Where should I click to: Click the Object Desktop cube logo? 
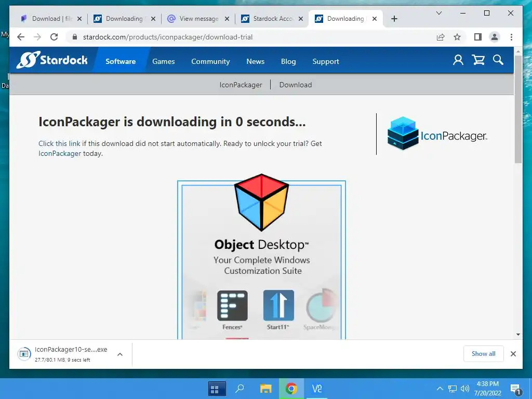tap(262, 203)
